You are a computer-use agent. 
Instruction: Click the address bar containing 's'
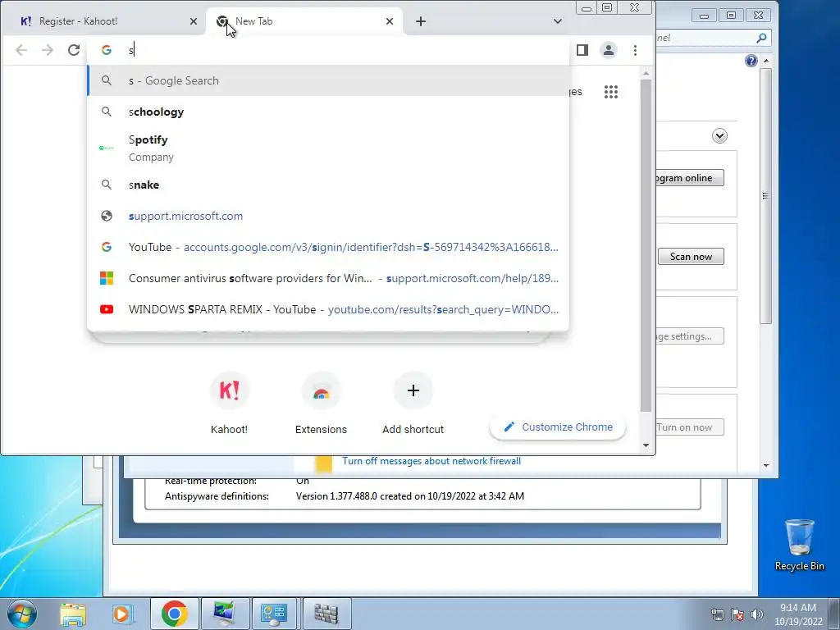[x=328, y=50]
